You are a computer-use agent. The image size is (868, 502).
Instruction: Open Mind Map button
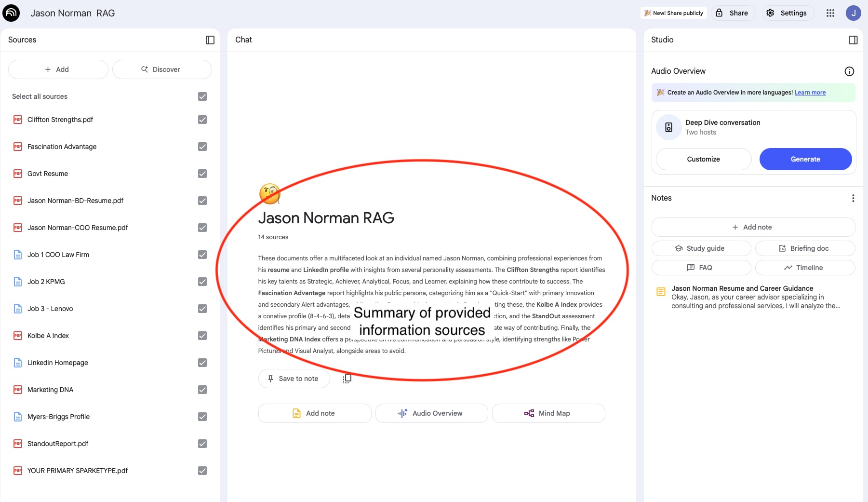pos(548,413)
